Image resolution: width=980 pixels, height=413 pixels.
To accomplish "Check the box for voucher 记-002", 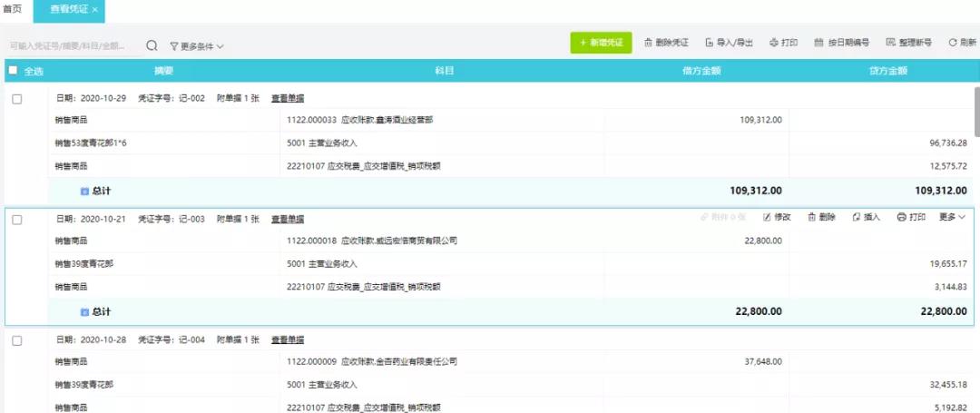I will pos(17,99).
